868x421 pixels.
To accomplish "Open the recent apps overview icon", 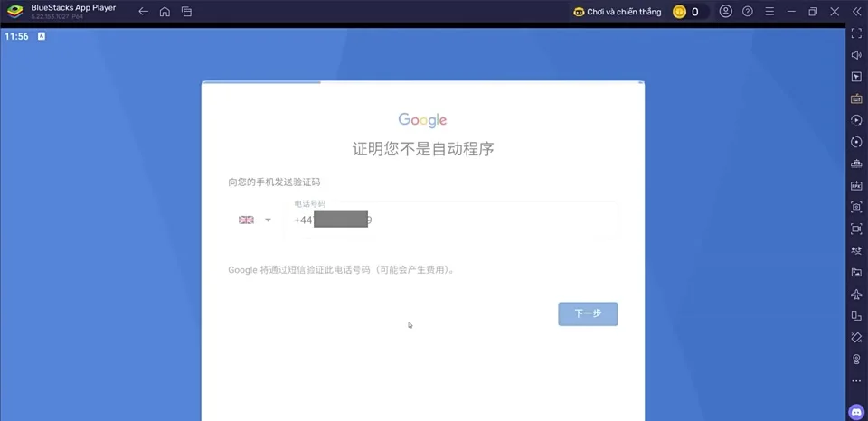I will (186, 12).
